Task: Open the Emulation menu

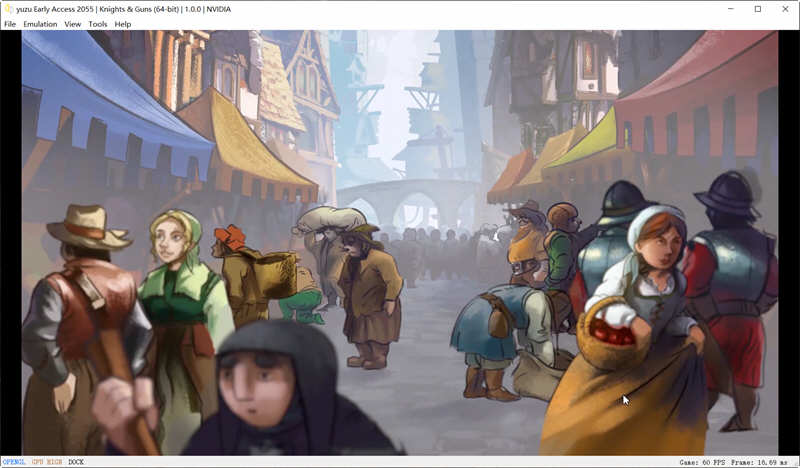Action: pos(40,24)
